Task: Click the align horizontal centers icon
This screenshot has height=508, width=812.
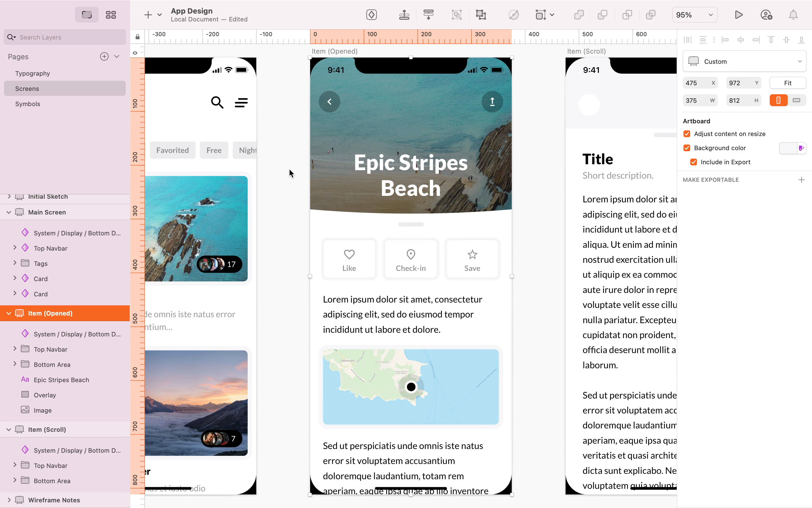Action: (741, 40)
